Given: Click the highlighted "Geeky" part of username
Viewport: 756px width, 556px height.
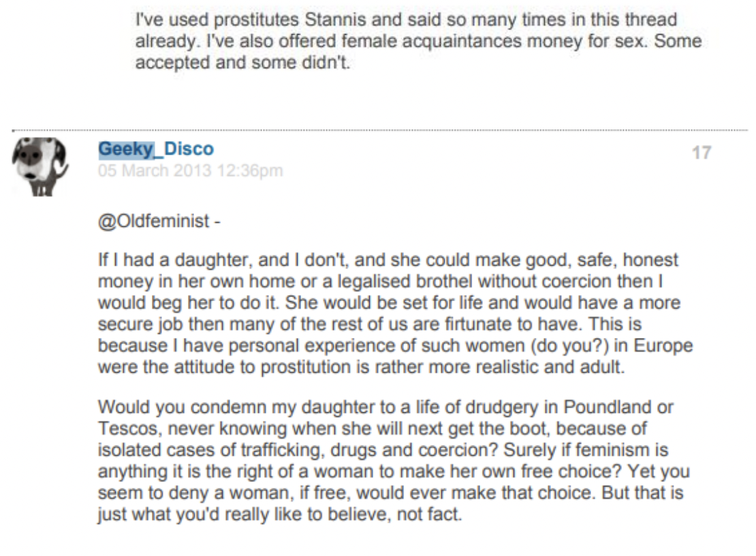Looking at the screenshot, I should (126, 149).
